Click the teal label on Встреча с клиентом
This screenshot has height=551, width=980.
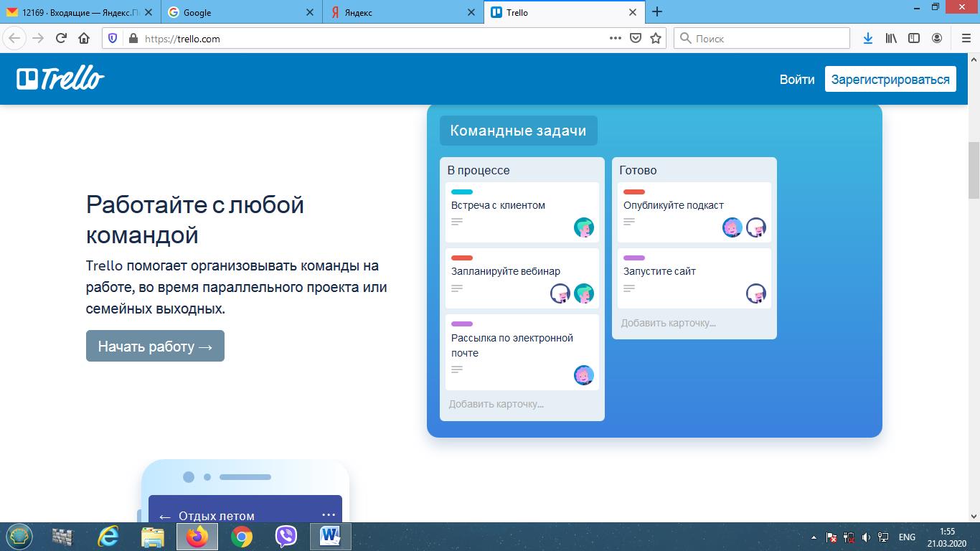click(x=462, y=192)
